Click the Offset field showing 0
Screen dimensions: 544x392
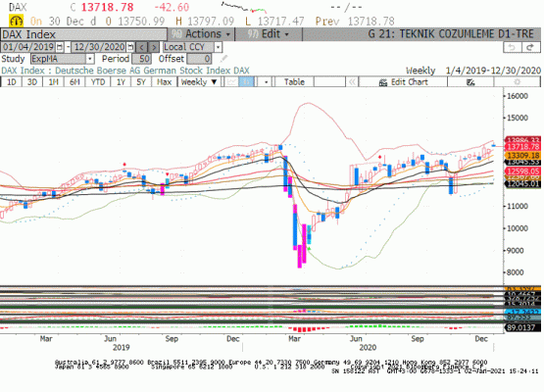point(199,59)
